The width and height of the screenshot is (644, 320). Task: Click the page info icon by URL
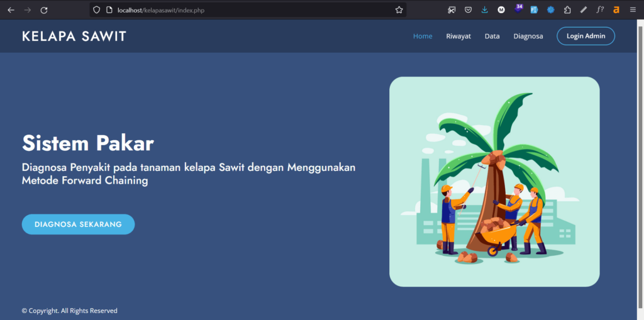(109, 10)
